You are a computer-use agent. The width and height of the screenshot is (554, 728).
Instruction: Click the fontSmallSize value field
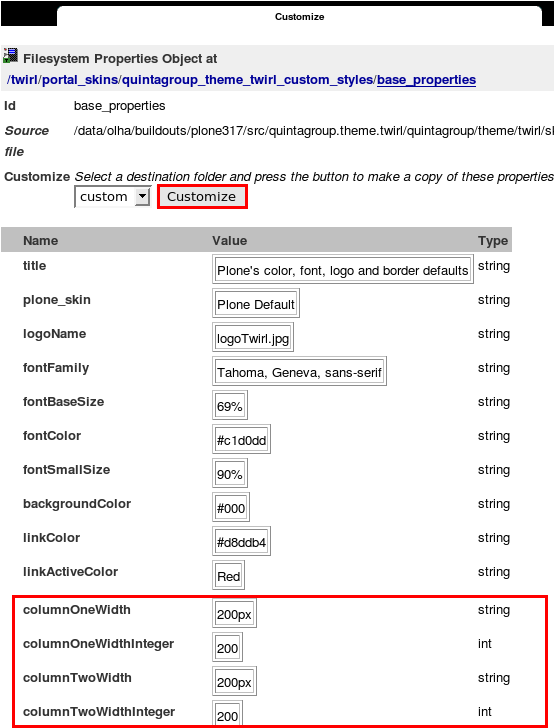230,473
